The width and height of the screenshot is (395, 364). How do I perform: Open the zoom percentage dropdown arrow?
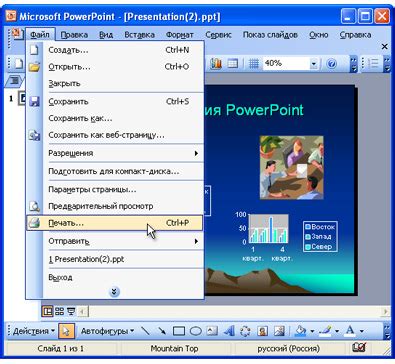click(x=313, y=63)
